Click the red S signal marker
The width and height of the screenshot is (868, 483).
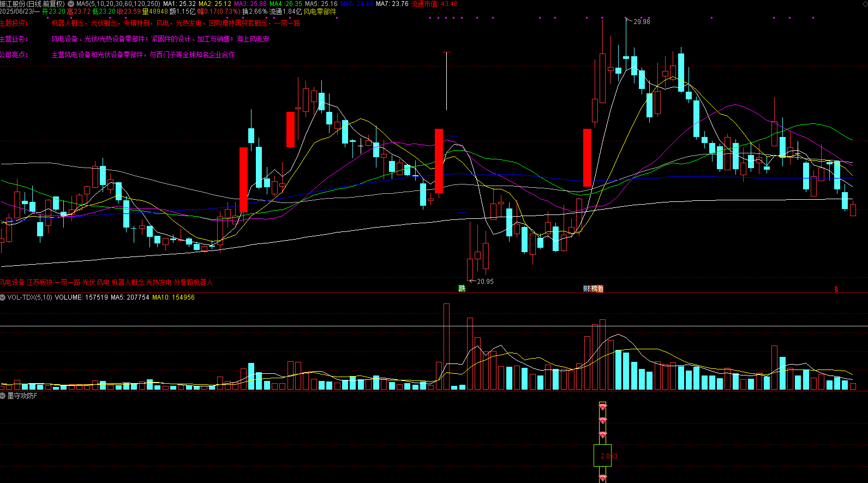pos(836,289)
